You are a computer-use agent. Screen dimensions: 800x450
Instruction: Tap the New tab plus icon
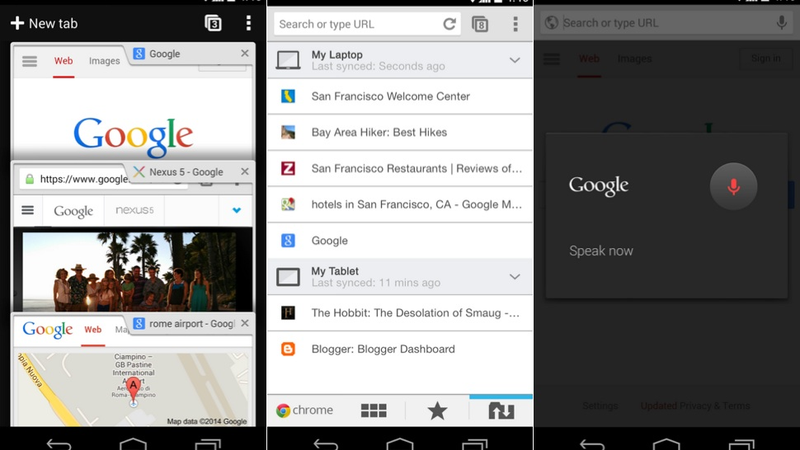click(17, 23)
